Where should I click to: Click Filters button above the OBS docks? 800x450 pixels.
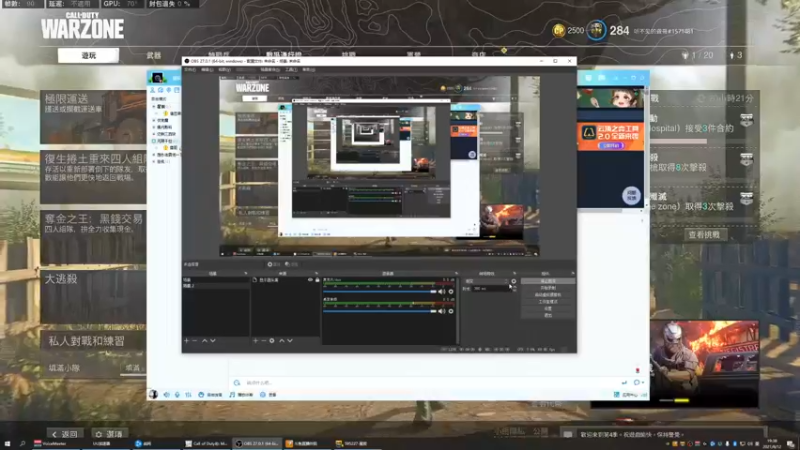[x=291, y=264]
